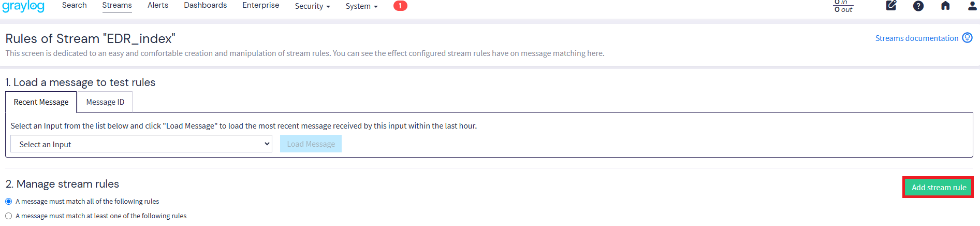Go to the Alerts page
This screenshot has width=980, height=226.
pos(158,5)
